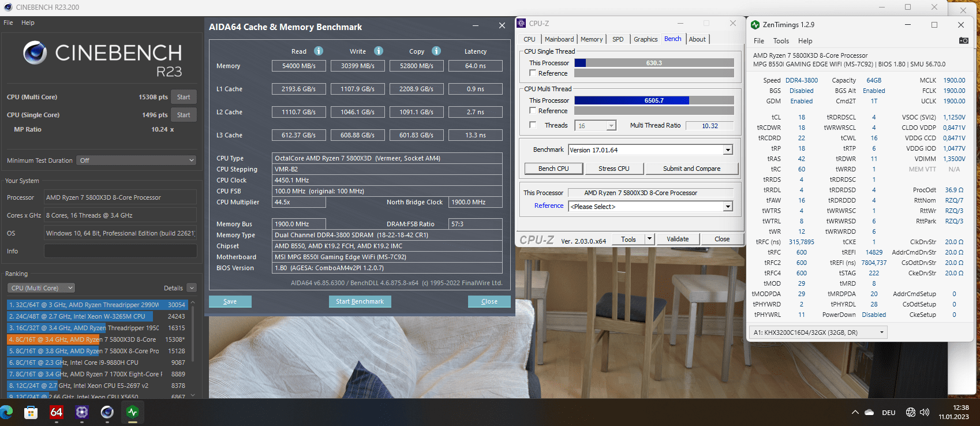Open the Minimum Test Duration dropdown

[136, 160]
